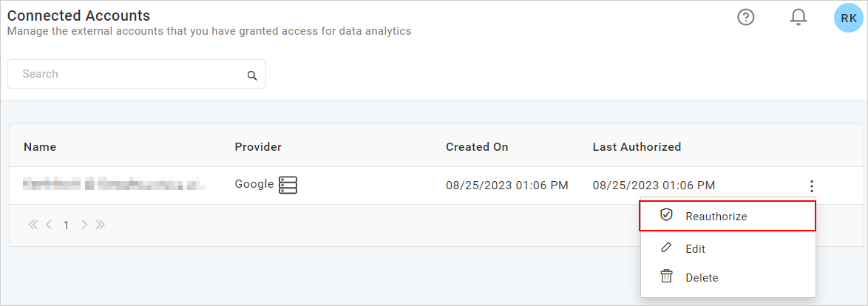Select page 1 in pagination

[x=66, y=225]
